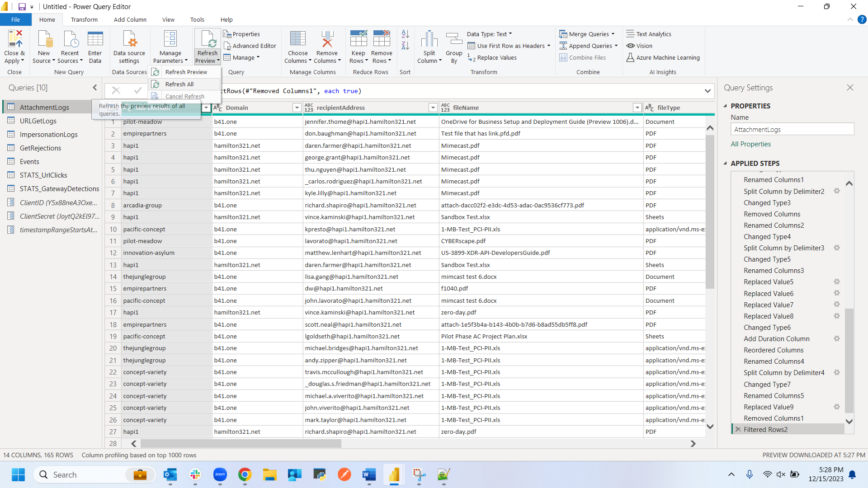
Task: Open the All Properties link
Action: pos(750,144)
